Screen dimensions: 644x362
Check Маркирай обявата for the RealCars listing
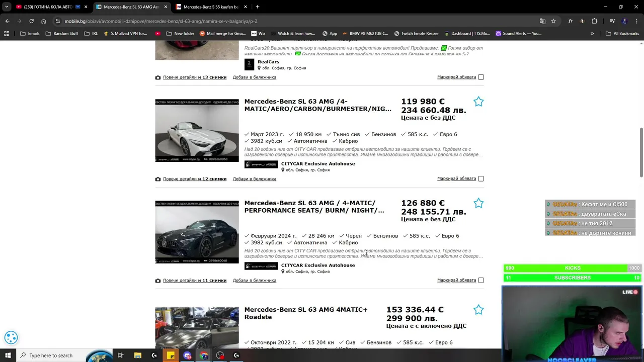click(481, 77)
